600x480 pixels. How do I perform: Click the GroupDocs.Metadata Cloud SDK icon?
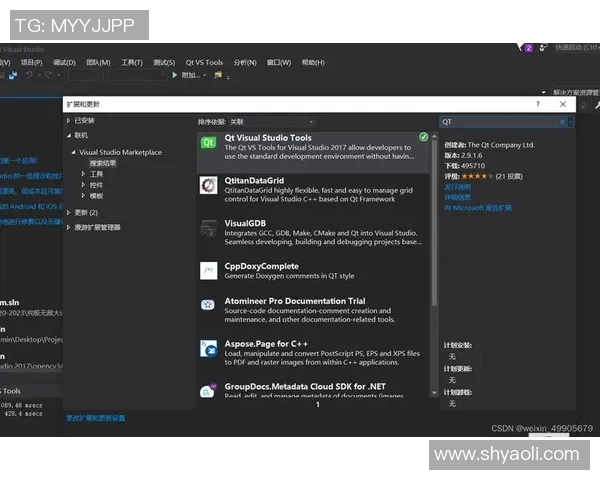click(208, 390)
